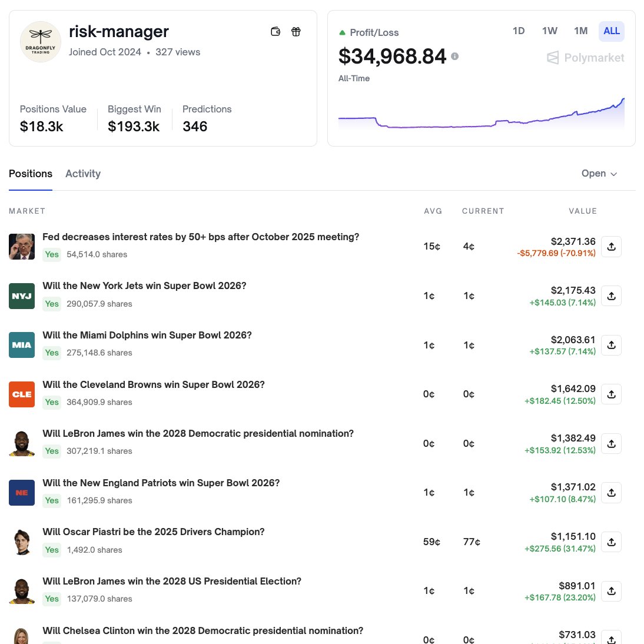
Task: Click the 54,514.0 shares text
Action: tap(97, 255)
